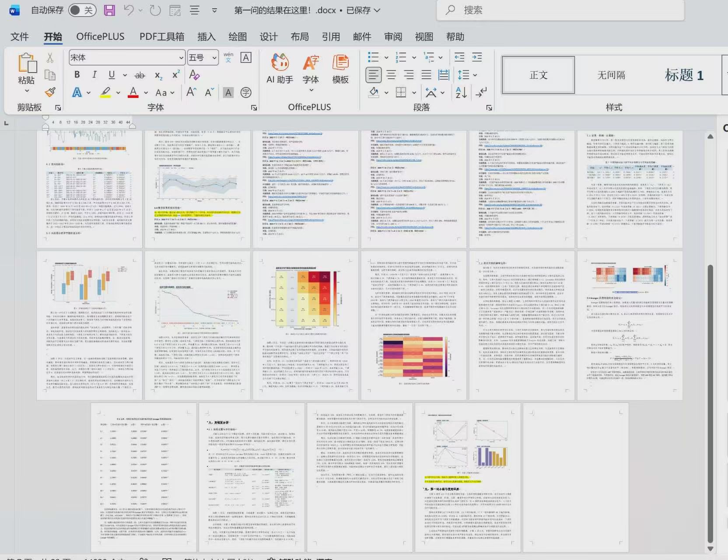The height and width of the screenshot is (560, 728).
Task: Apply the 标题 1 style
Action: coord(684,75)
